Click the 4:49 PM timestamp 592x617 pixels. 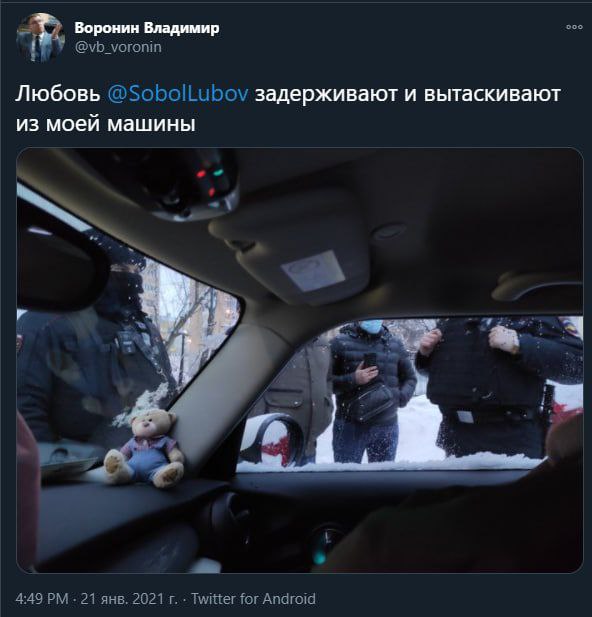[42, 599]
